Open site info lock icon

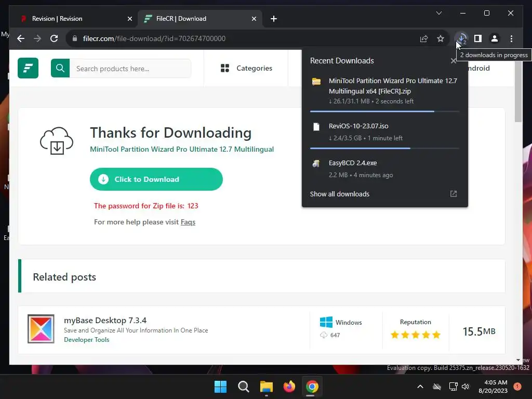click(x=75, y=38)
